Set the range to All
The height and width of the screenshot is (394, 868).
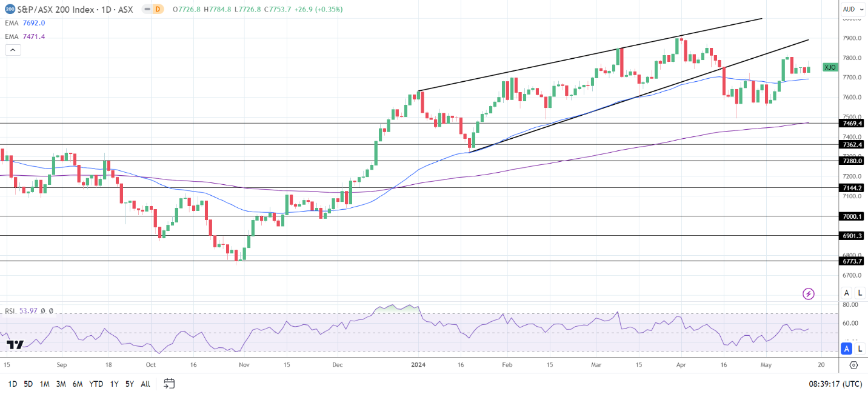pyautogui.click(x=145, y=384)
